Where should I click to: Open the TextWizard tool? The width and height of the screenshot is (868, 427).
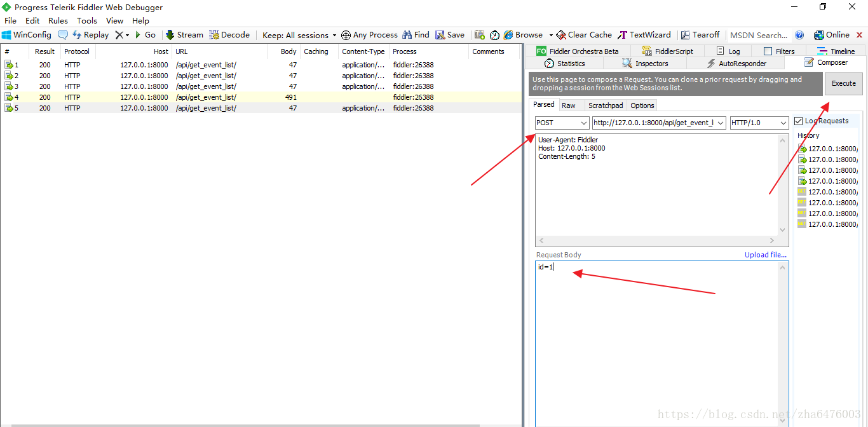[x=644, y=35]
